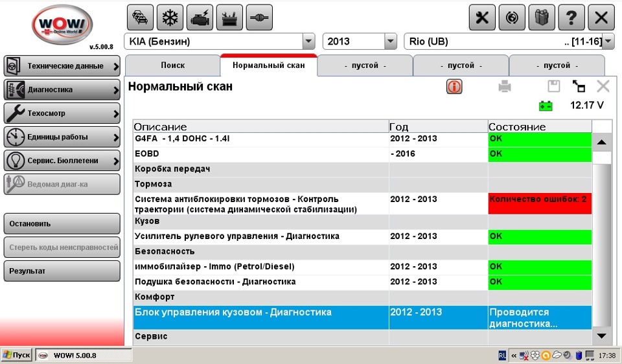This screenshot has height=364, width=622.
Task: Open the engine diagnostics icon
Action: pyautogui.click(x=200, y=17)
